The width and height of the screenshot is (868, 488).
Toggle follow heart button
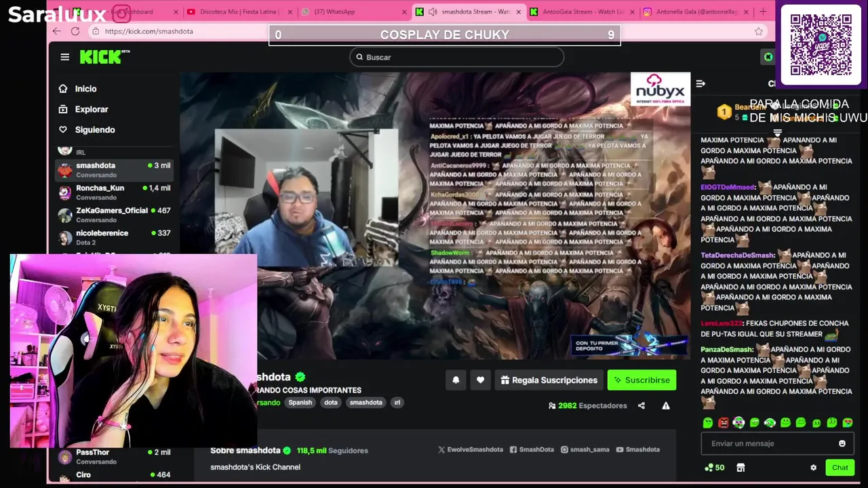coord(480,380)
